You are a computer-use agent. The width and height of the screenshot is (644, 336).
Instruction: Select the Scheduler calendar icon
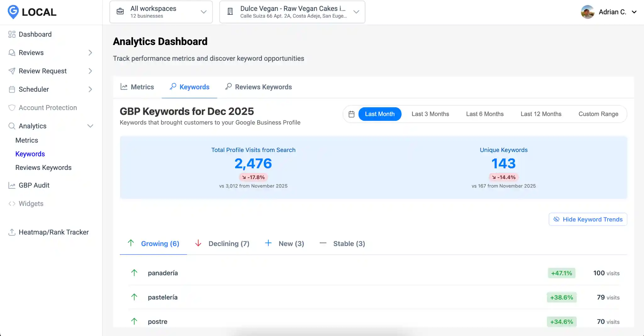click(12, 89)
